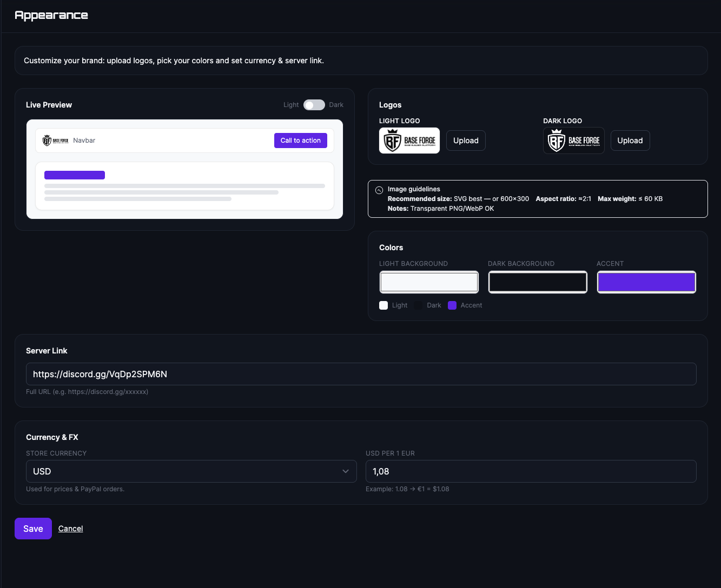Viewport: 721px width, 588px height.
Task: Click the Base Forge logo in preview navbar
Action: coord(56,141)
